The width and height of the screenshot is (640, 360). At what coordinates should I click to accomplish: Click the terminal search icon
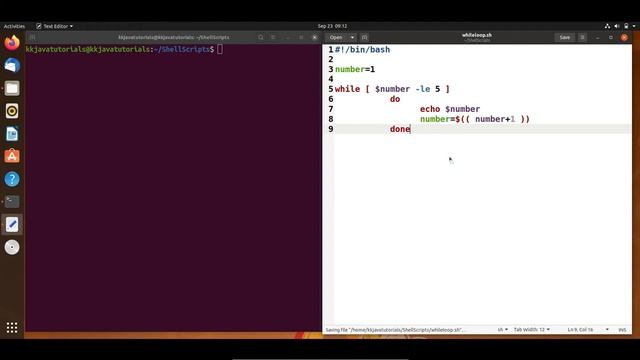pyautogui.click(x=260, y=38)
